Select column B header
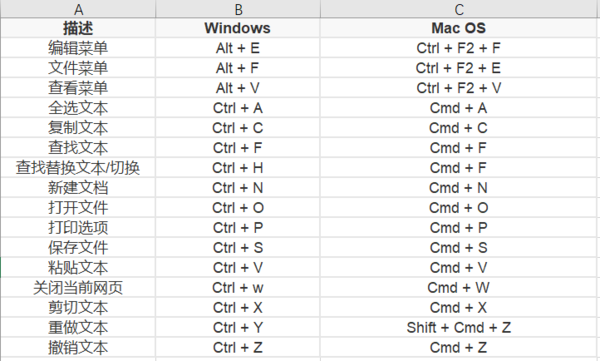 [x=238, y=9]
